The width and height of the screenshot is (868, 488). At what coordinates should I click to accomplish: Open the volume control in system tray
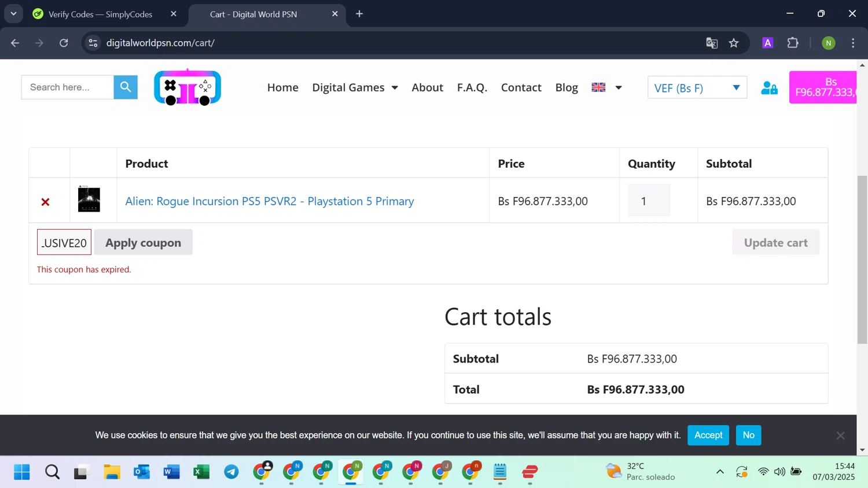tap(779, 472)
